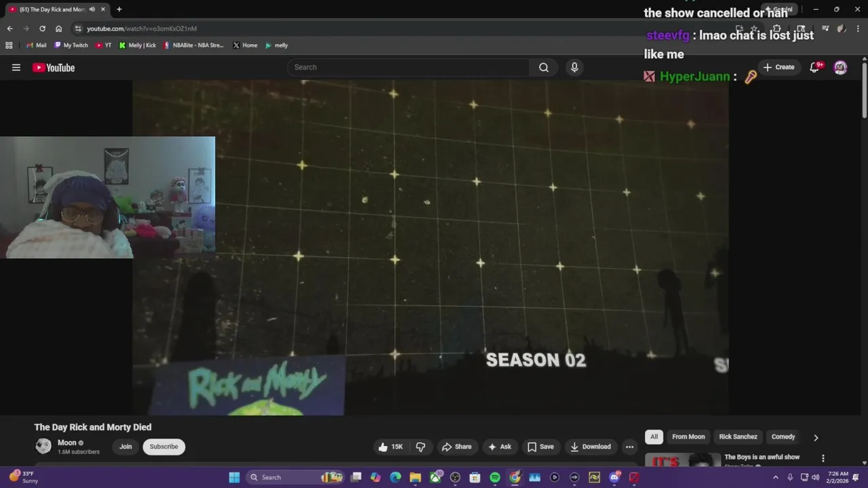Click the YouTube search input field

point(409,67)
